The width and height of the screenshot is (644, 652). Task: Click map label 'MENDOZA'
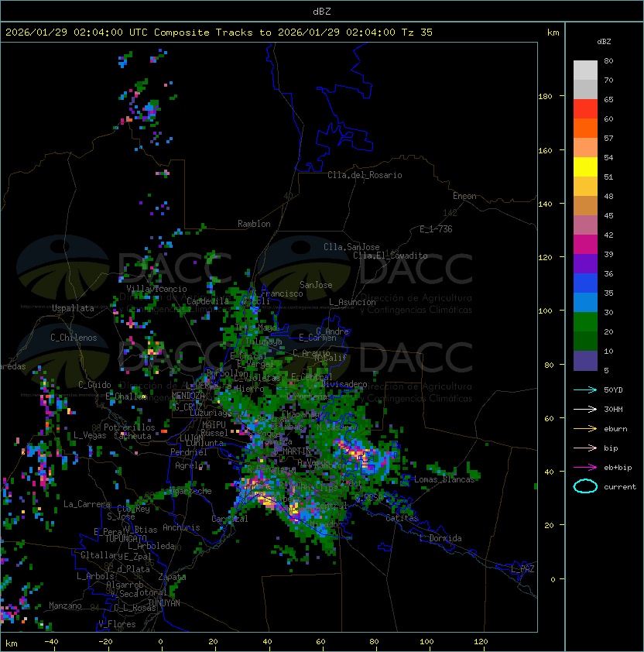[x=188, y=396]
